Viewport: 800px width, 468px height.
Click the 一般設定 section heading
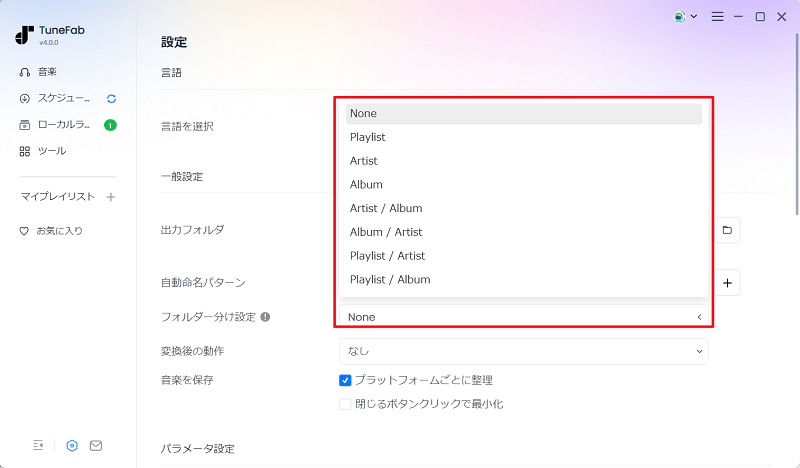click(x=182, y=177)
